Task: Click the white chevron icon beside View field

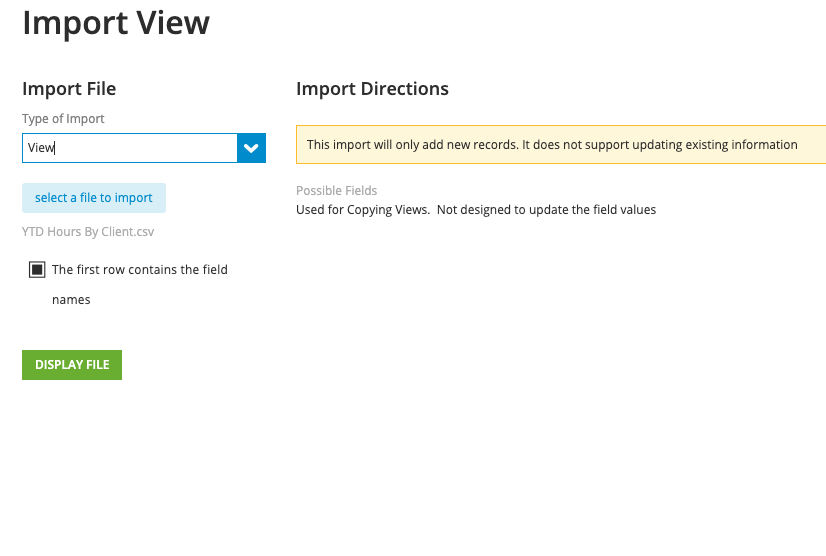Action: pos(251,149)
